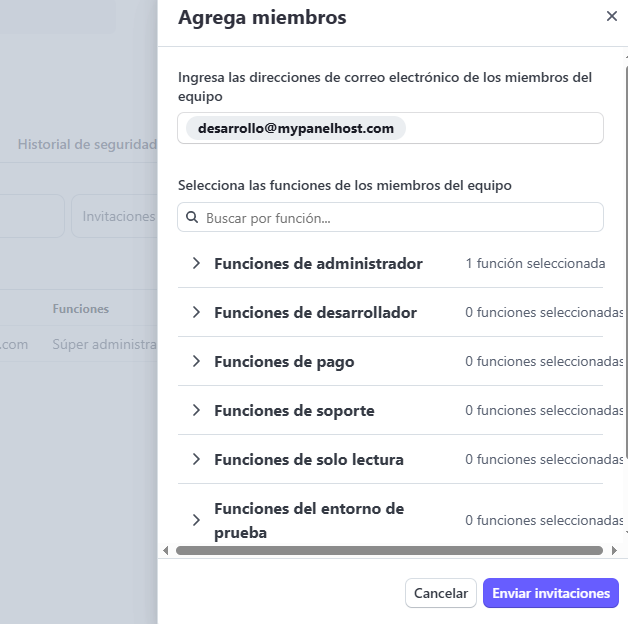This screenshot has width=628, height=624.
Task: Click the email address input field
Action: click(500, 128)
